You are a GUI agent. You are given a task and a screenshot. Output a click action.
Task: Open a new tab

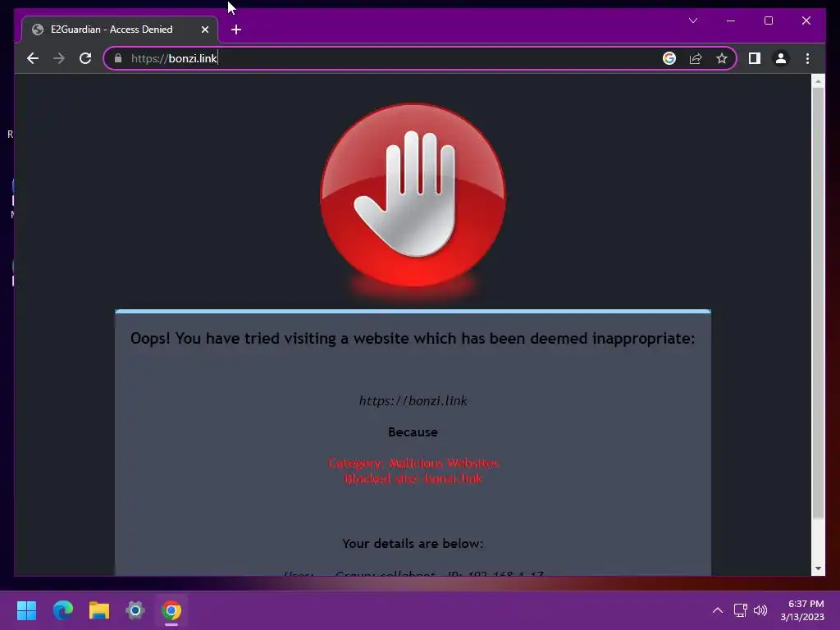pos(236,30)
